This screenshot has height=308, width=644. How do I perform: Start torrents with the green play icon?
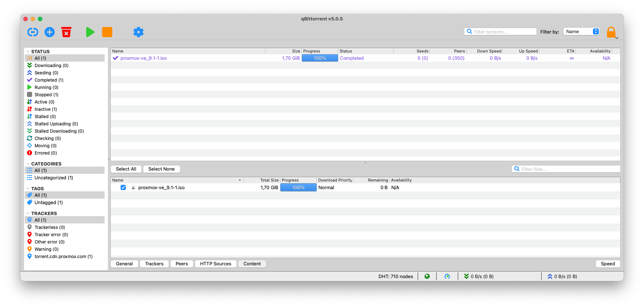[90, 32]
